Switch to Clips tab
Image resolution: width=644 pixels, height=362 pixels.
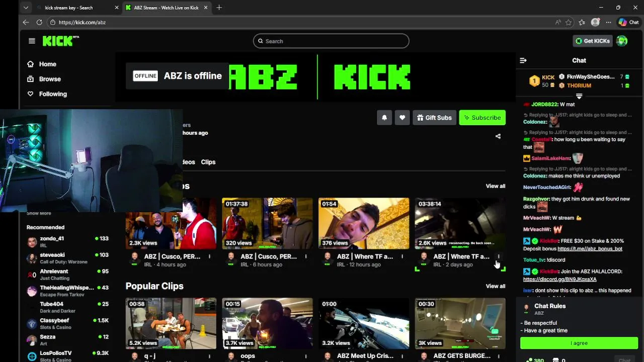click(208, 162)
